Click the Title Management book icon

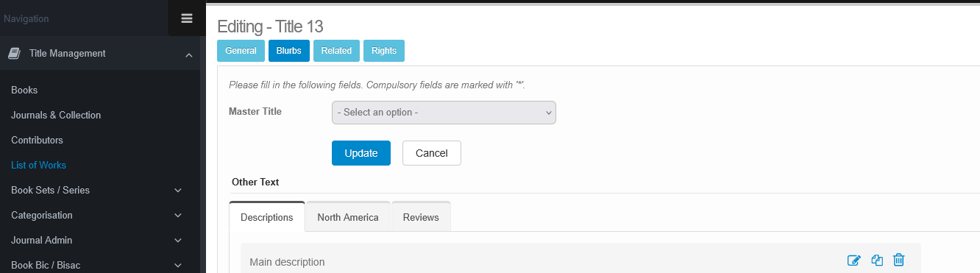(14, 53)
